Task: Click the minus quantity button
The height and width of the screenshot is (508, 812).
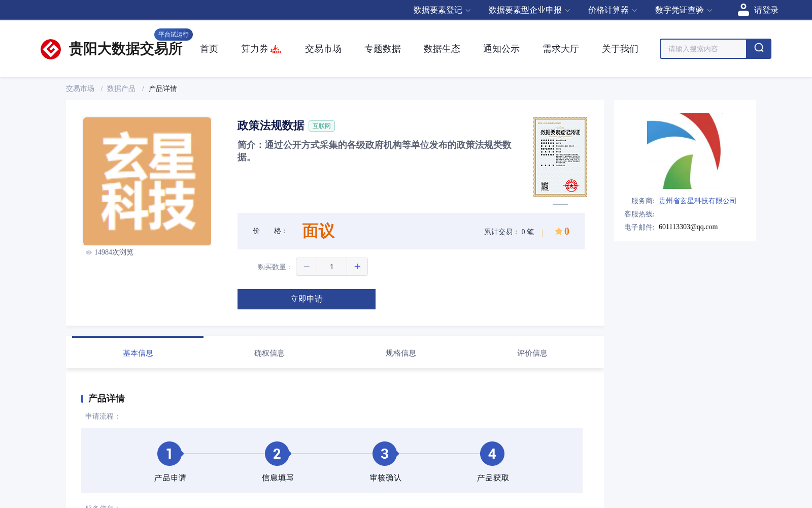Action: pyautogui.click(x=307, y=267)
